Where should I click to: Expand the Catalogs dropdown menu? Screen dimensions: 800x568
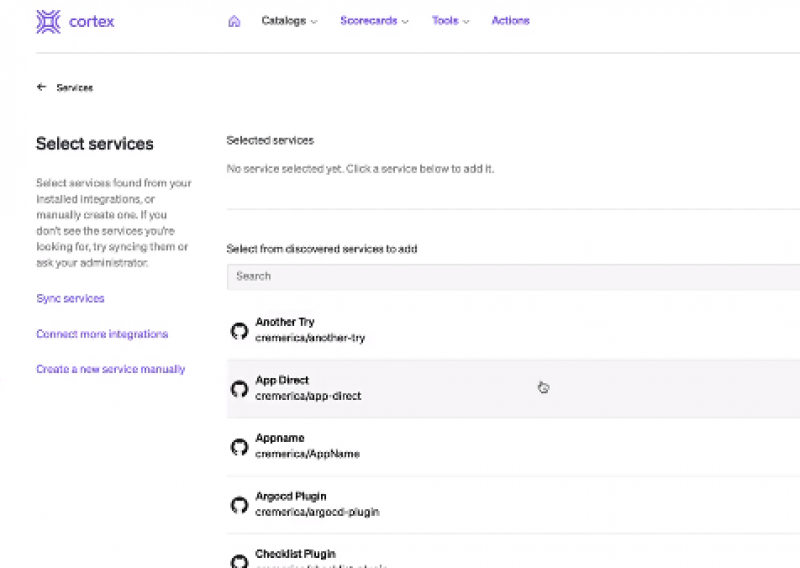point(289,21)
